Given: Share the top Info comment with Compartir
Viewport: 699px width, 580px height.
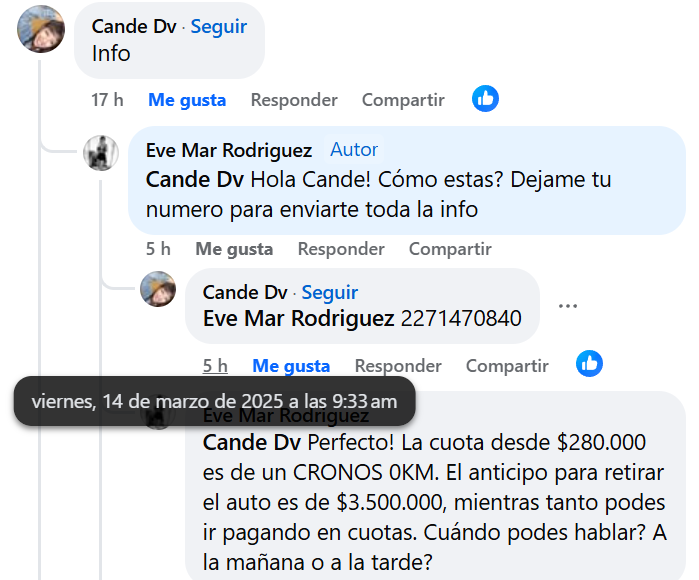Looking at the screenshot, I should [x=403, y=100].
